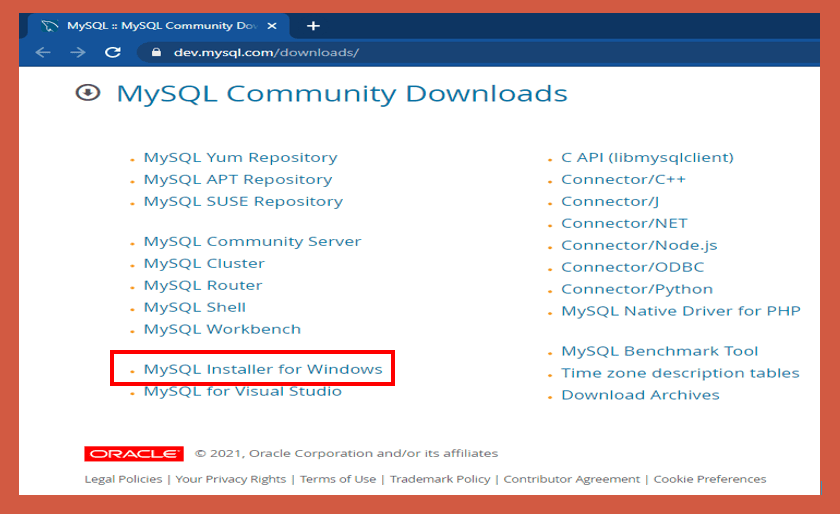This screenshot has height=514, width=840.
Task: Click the dev.mysql.com/downloads address bar
Action: coord(477,53)
